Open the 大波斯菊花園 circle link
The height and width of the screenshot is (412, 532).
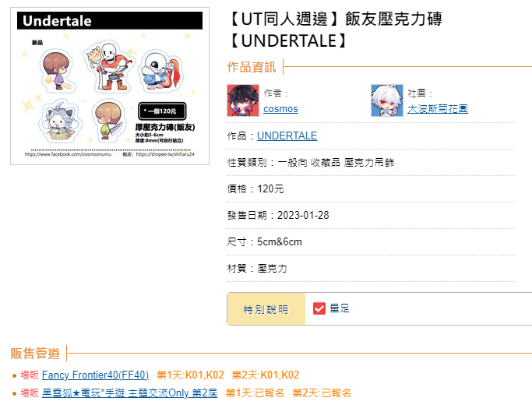[437, 108]
